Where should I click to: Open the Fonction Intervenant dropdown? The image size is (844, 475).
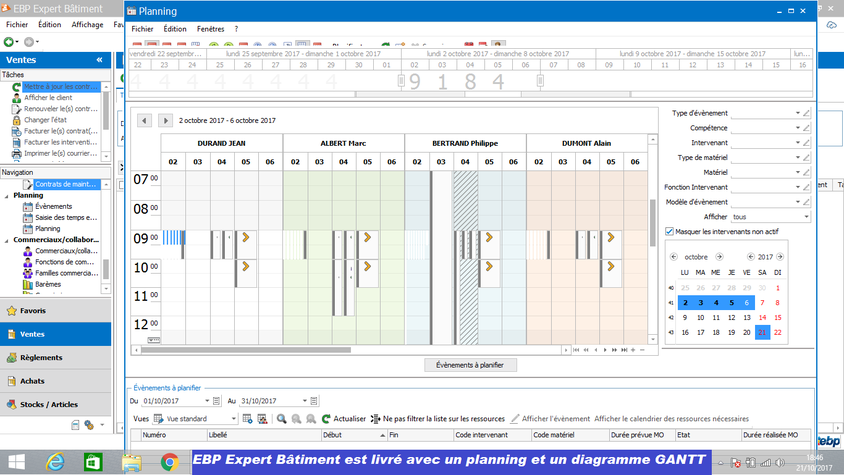798,187
